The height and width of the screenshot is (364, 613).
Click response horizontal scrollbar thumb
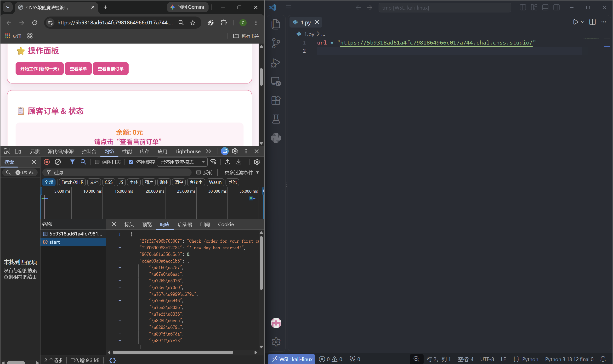(172, 353)
